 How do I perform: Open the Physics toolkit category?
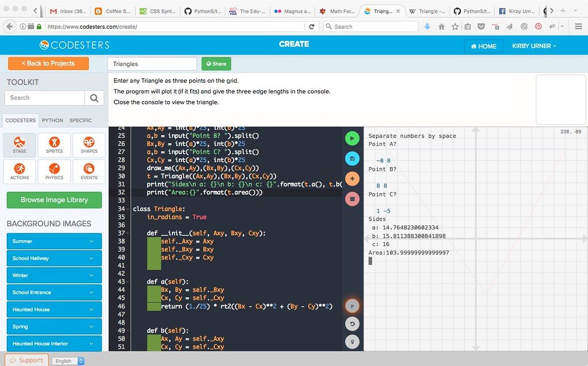pos(55,172)
